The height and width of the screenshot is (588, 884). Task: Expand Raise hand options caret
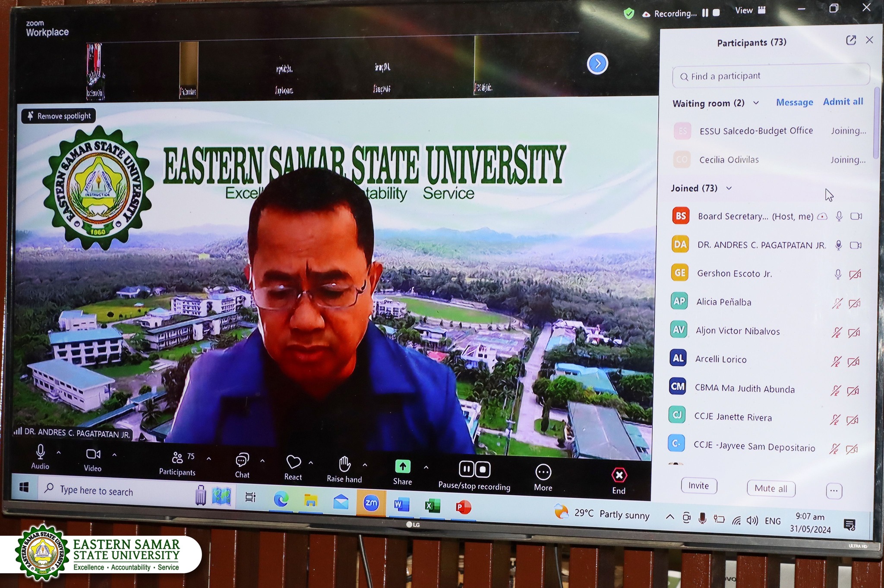365,465
